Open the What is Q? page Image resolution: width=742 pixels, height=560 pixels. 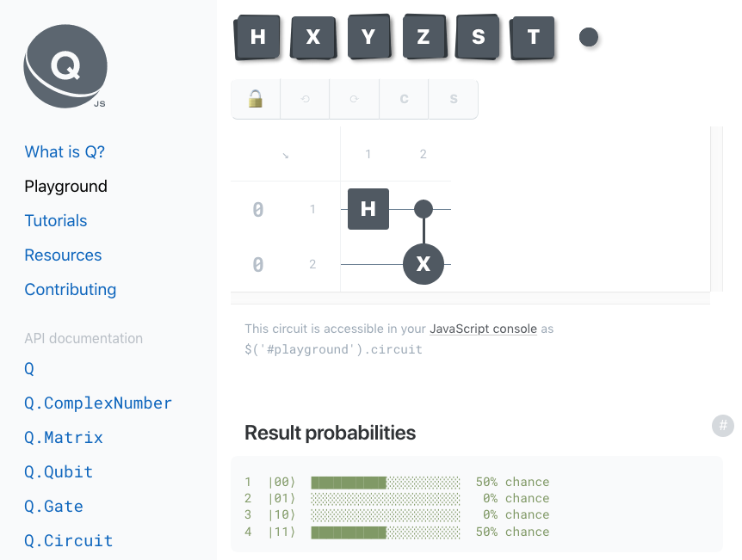tap(65, 151)
